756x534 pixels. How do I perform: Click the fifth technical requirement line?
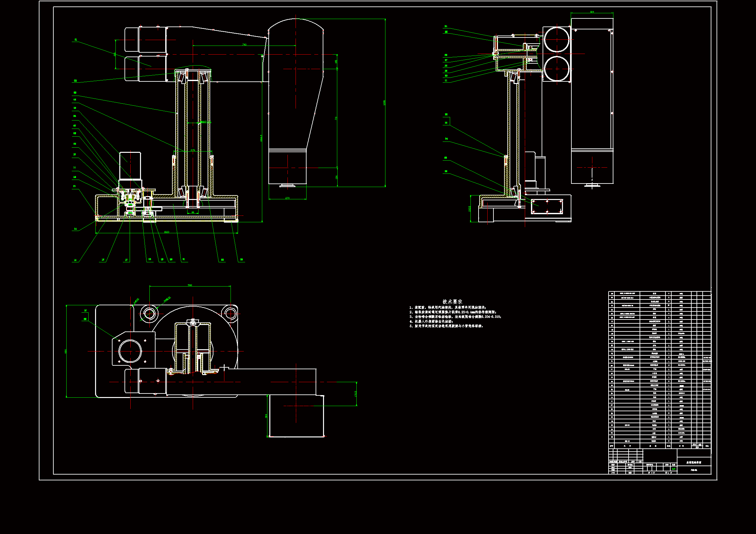click(x=446, y=326)
